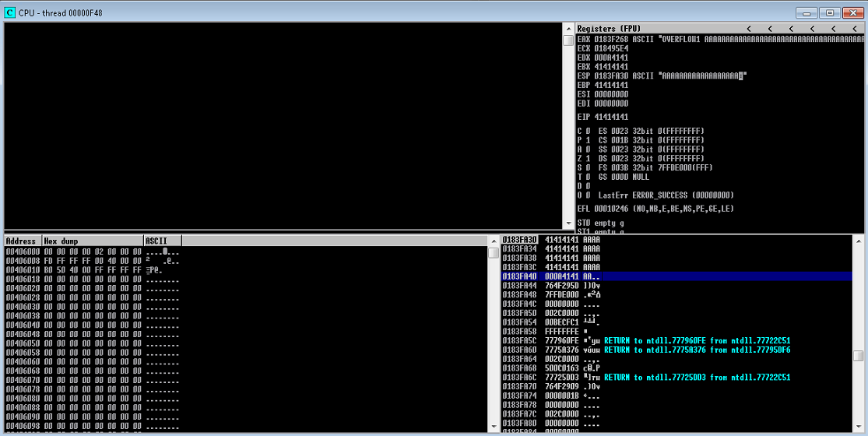Click the rightmost arrow in Registers header bar
868x436 pixels.
tap(854, 29)
